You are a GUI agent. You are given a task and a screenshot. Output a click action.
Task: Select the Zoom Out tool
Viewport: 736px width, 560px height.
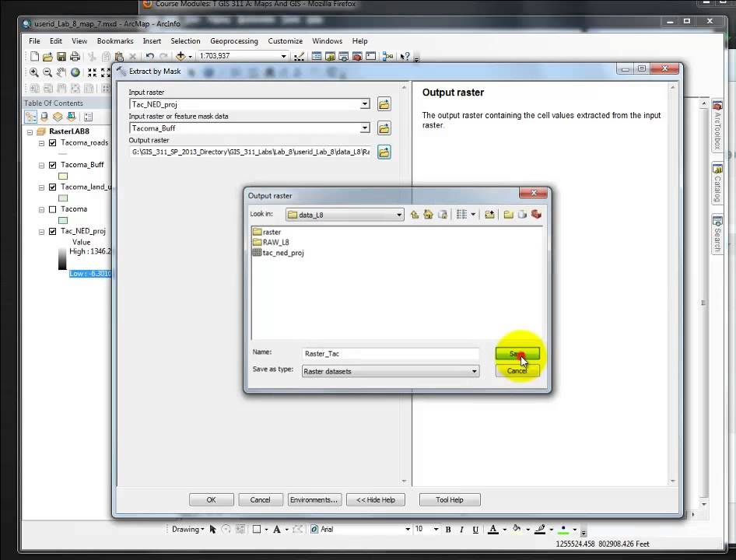47,72
